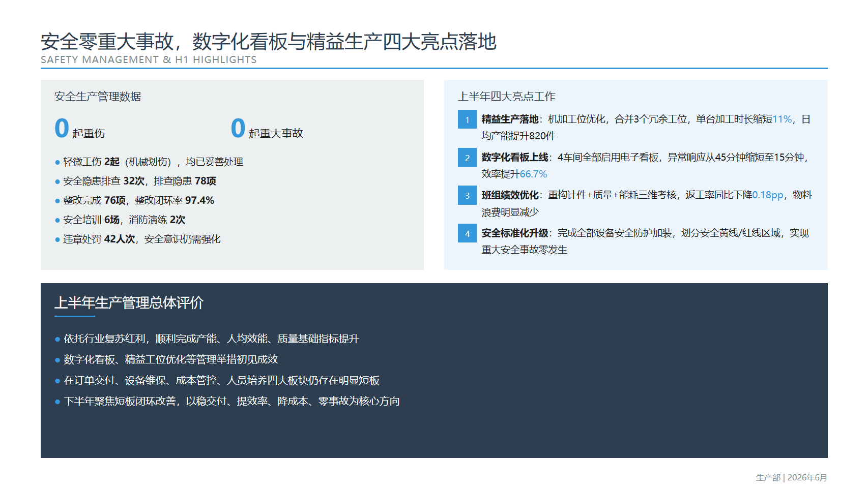868x488 pixels.
Task: Click the number 1 badge
Action: (x=467, y=119)
